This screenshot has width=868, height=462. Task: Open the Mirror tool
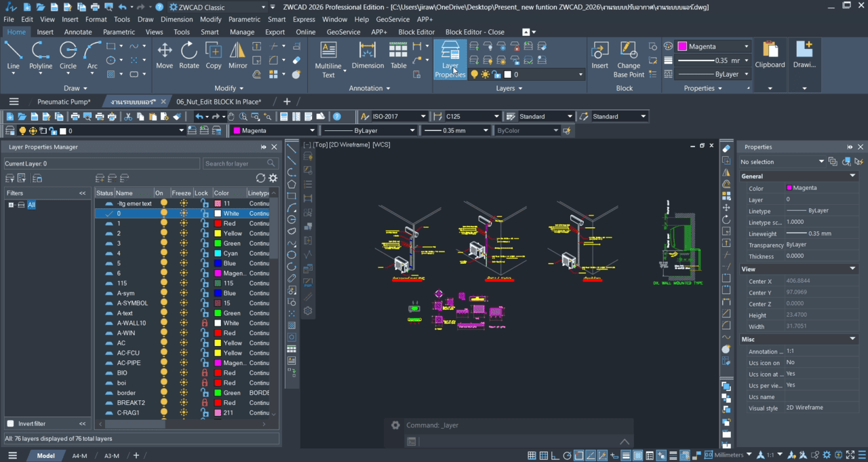tap(237, 56)
